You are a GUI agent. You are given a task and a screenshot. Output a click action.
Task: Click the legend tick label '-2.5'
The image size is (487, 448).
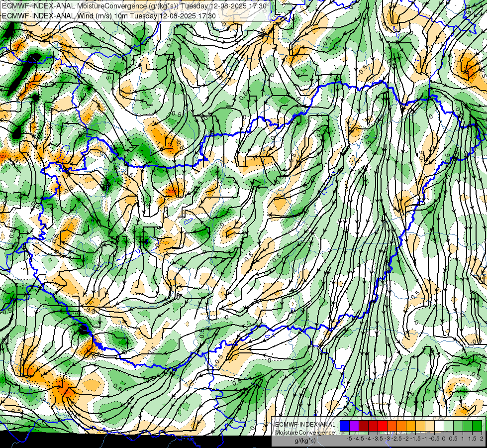396,439
